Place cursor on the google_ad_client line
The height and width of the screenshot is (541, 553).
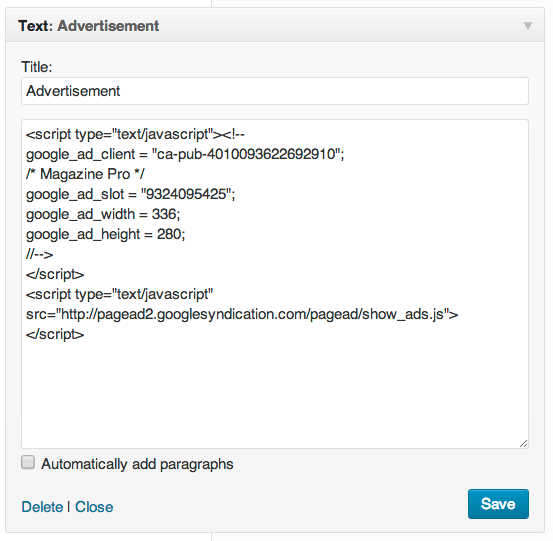tap(185, 154)
